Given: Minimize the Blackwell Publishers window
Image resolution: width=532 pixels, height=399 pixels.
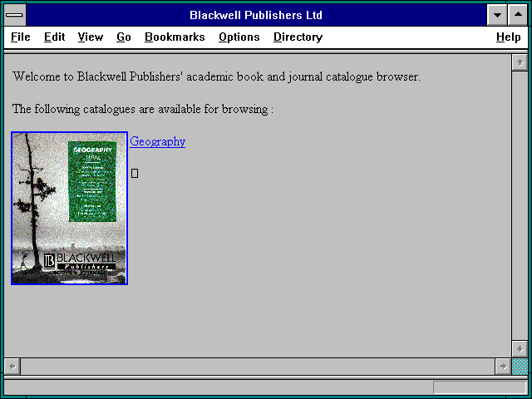Looking at the screenshot, I should pos(497,15).
